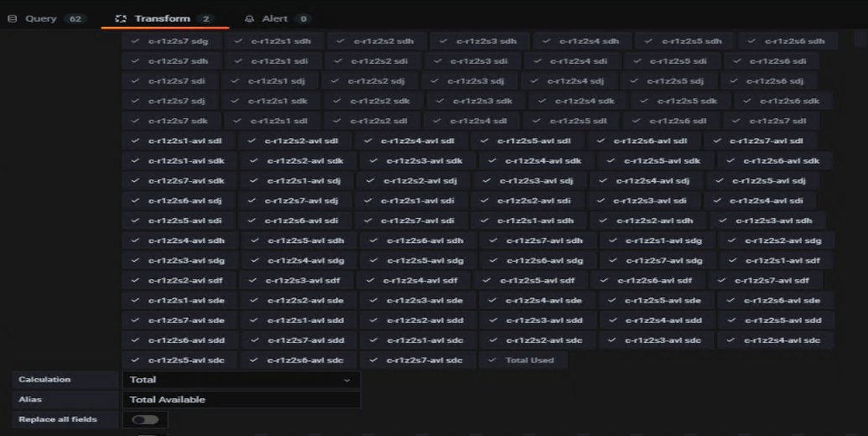Toggle field c-r1z2s7-avl sdc
Viewport: 868px width, 436px height.
[x=418, y=361]
